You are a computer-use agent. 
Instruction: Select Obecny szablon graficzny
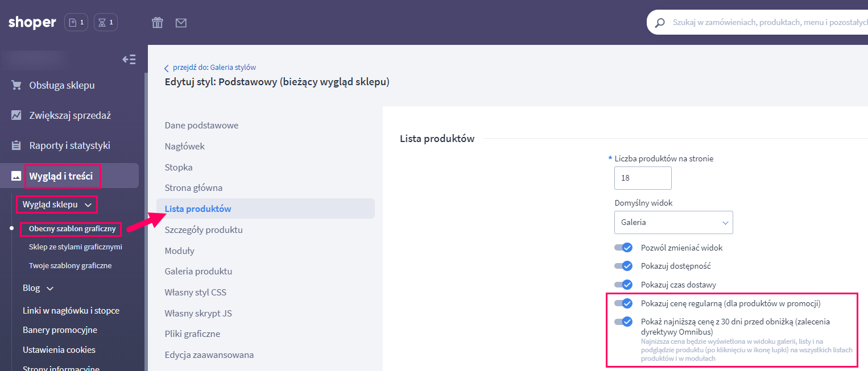[72, 229]
